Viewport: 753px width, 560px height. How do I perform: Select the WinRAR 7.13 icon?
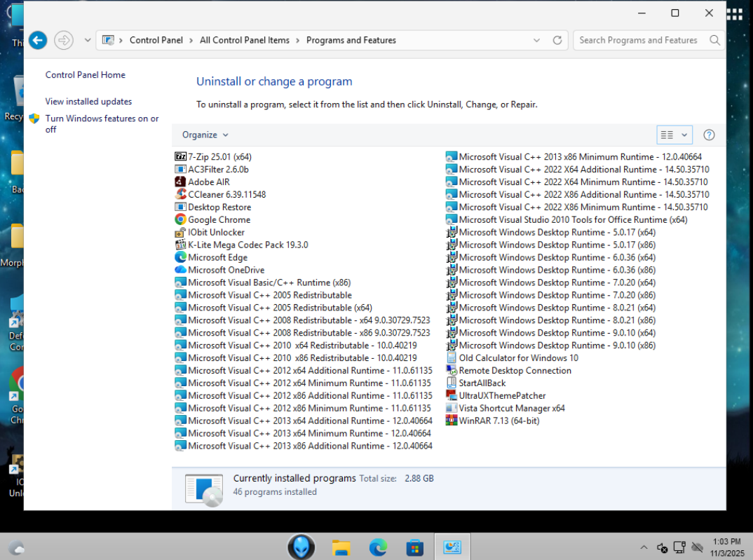pos(451,421)
